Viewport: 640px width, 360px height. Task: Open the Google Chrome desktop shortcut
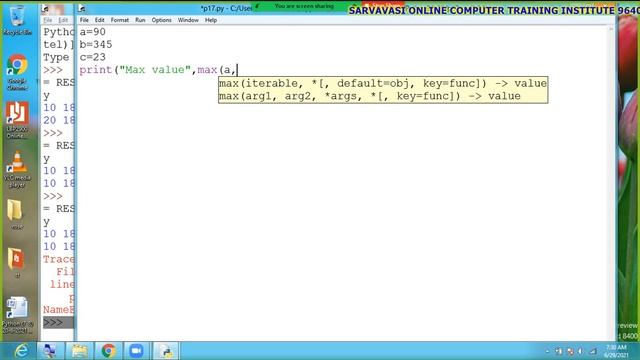click(x=17, y=72)
